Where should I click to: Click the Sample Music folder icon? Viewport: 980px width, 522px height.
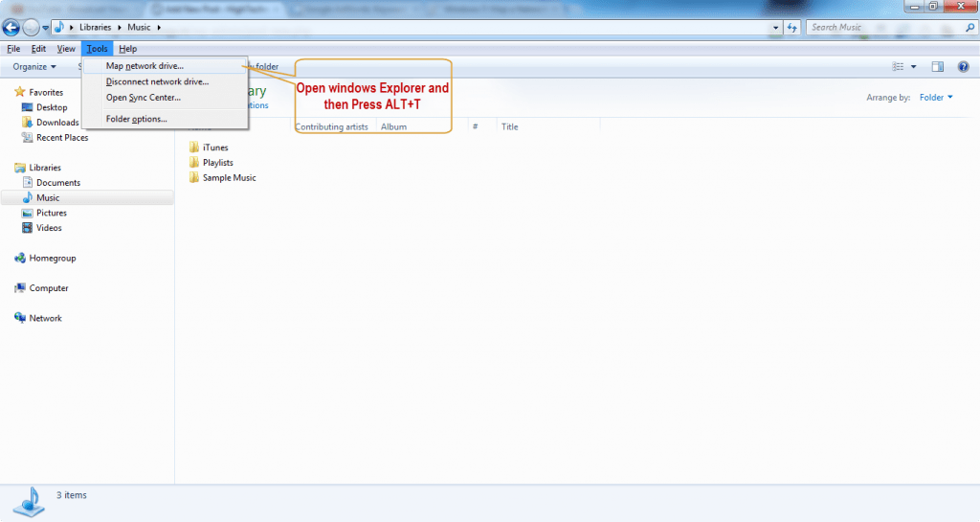pyautogui.click(x=193, y=177)
